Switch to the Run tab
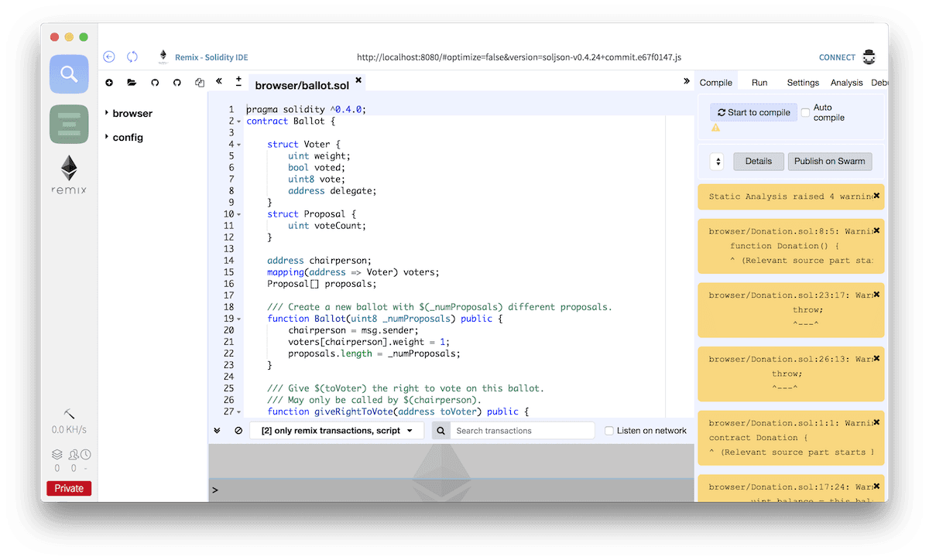Image resolution: width=929 pixels, height=560 pixels. click(x=759, y=82)
